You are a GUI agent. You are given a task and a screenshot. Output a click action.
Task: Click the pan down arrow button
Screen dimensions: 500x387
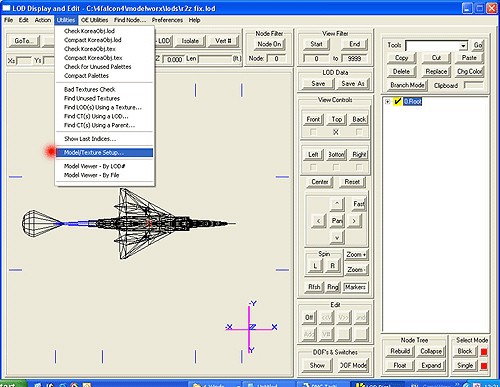(337, 238)
